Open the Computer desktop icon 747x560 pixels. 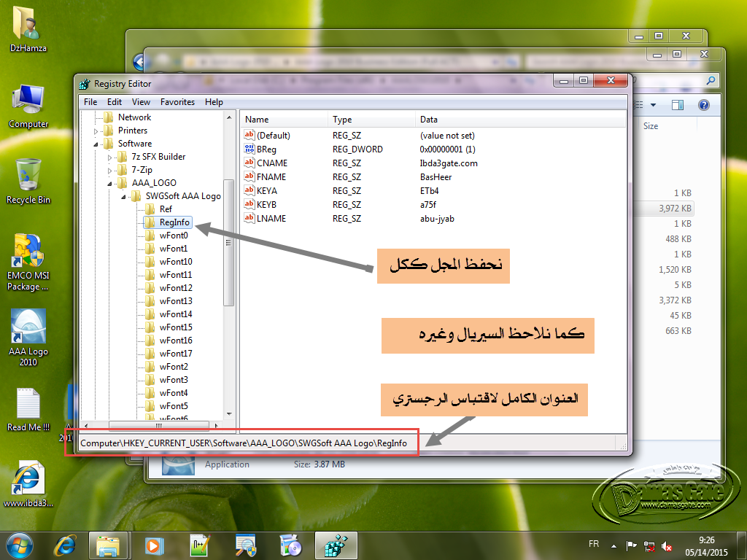28,106
